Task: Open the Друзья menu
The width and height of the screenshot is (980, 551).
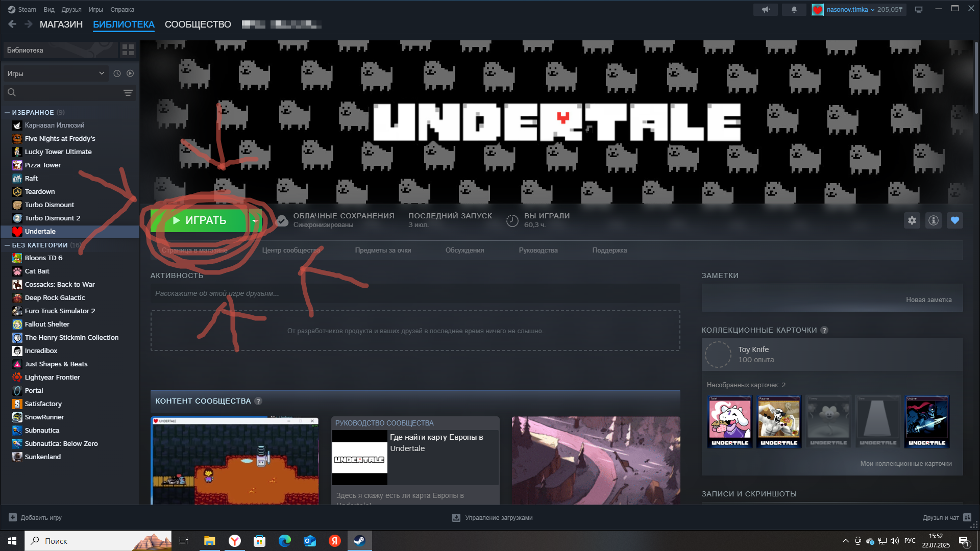Action: point(71,9)
